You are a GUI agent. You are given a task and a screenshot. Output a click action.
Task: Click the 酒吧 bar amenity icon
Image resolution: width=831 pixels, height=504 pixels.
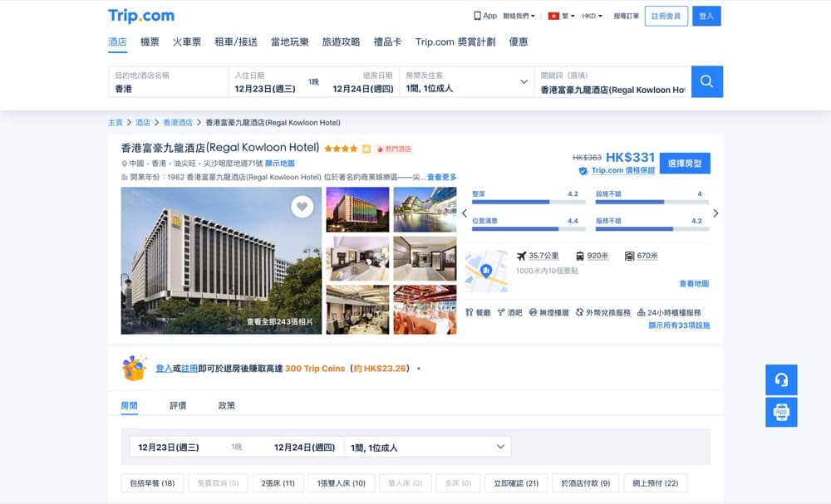tap(501, 312)
